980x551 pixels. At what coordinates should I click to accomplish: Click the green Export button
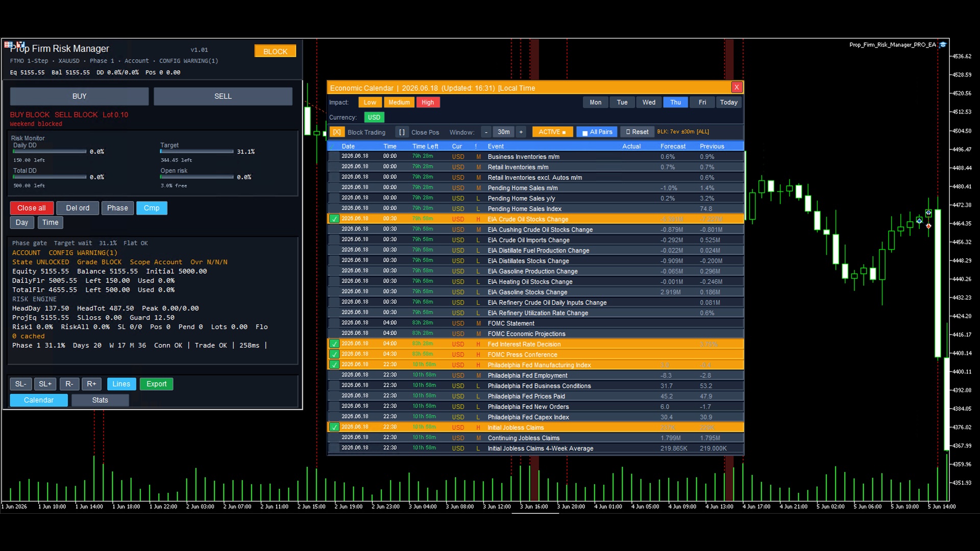[157, 384]
